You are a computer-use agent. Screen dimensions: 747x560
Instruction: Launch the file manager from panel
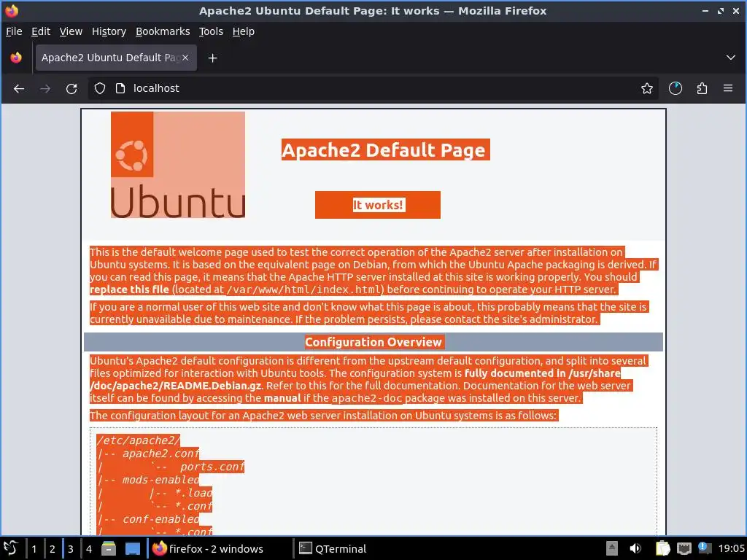point(109,548)
